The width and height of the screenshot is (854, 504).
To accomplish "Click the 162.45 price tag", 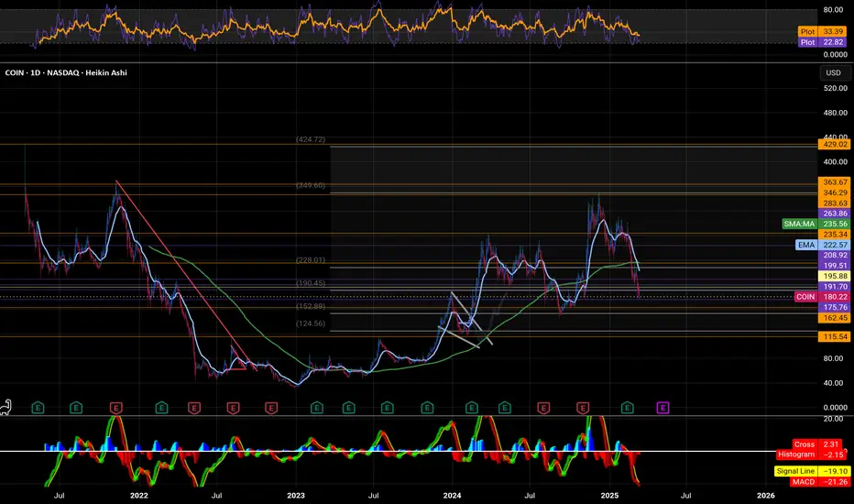I will click(834, 318).
